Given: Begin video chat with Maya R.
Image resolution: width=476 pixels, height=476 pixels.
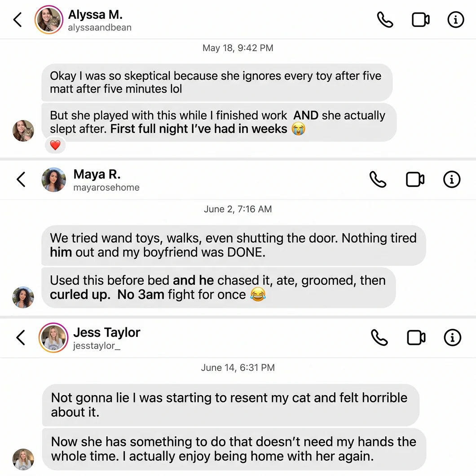Looking at the screenshot, I should tap(415, 180).
